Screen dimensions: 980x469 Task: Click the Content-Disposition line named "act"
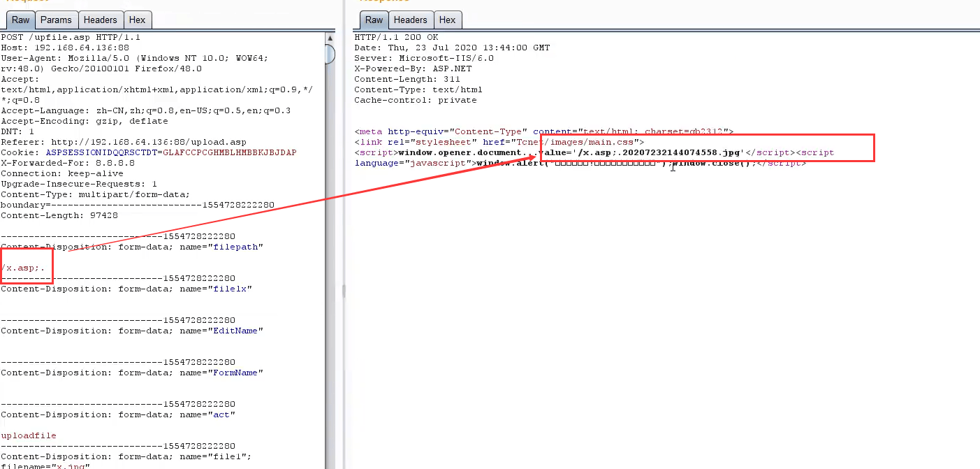[118, 414]
